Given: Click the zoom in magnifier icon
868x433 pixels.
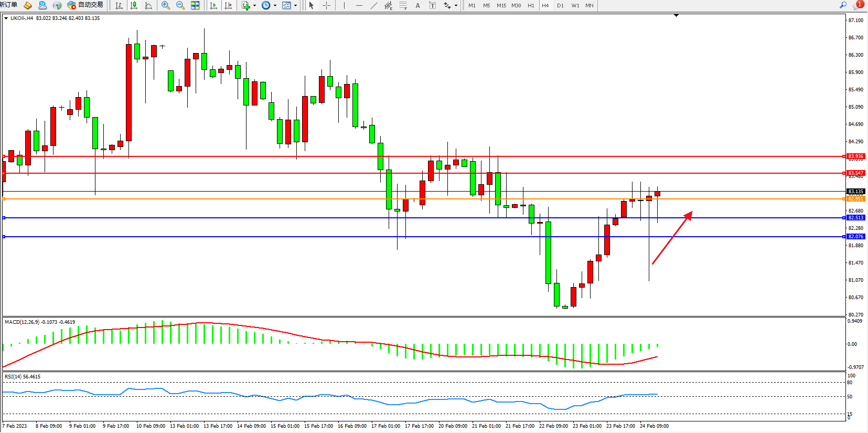Looking at the screenshot, I should (x=166, y=5).
